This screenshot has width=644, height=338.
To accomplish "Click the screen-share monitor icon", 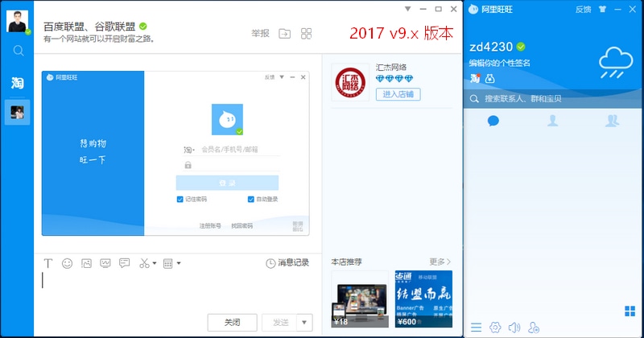I will click(x=105, y=263).
